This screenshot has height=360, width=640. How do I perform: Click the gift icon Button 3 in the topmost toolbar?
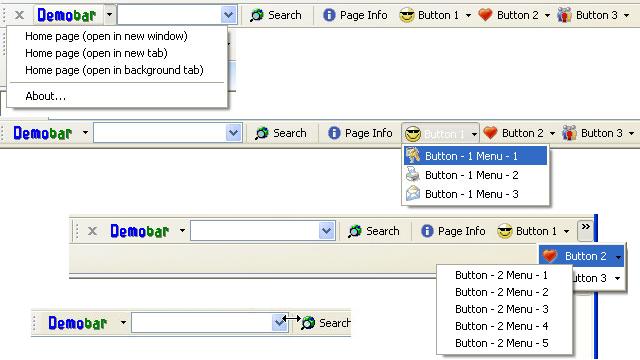tap(564, 16)
